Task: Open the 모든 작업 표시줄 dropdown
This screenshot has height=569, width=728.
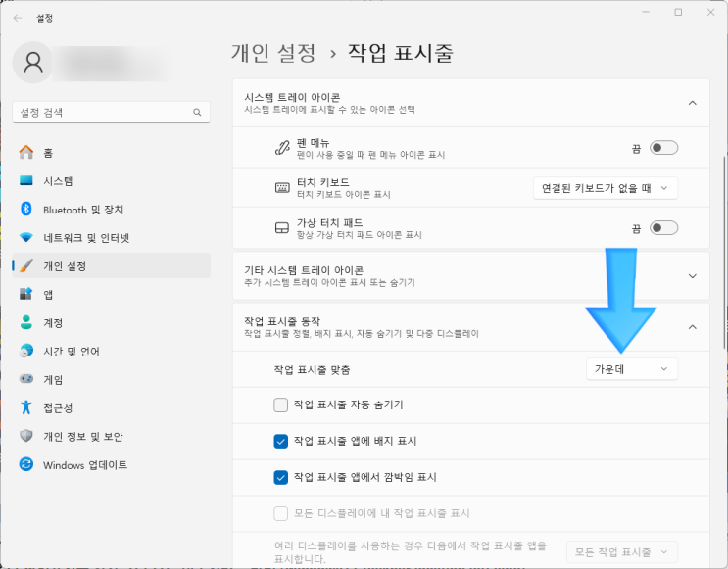Action: click(622, 551)
